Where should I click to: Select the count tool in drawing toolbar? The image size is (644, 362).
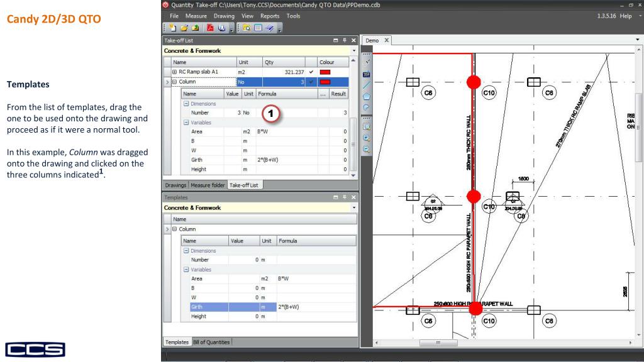coord(367,74)
